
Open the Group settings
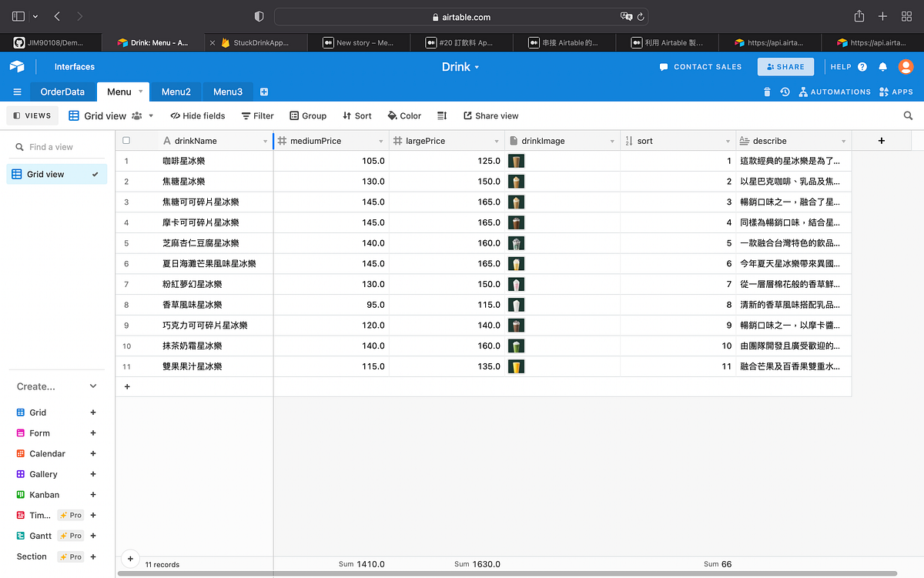point(308,115)
